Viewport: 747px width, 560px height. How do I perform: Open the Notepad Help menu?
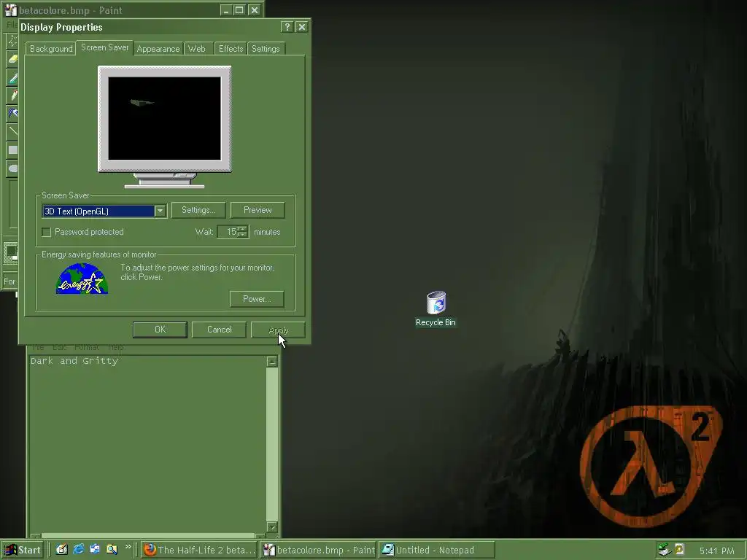point(116,347)
